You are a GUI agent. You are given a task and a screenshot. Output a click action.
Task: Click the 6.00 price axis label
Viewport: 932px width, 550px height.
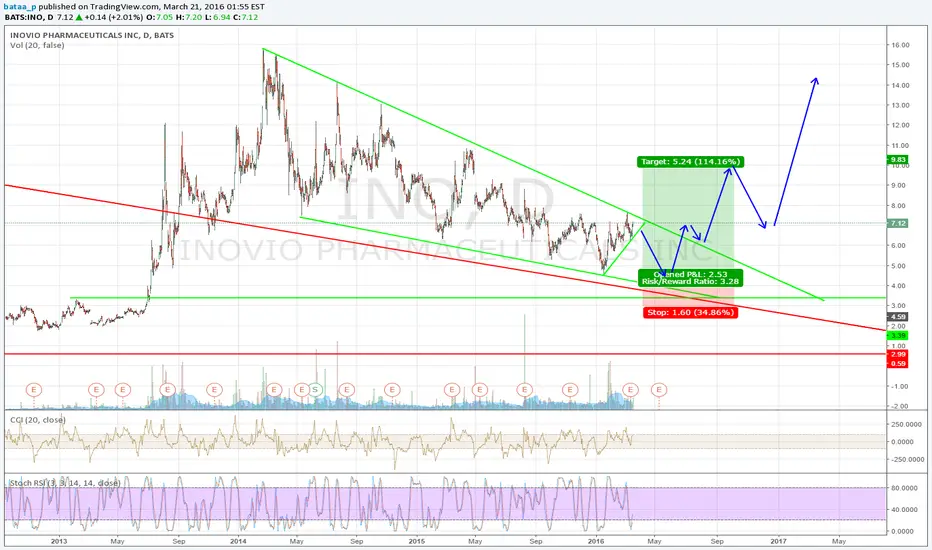point(900,246)
